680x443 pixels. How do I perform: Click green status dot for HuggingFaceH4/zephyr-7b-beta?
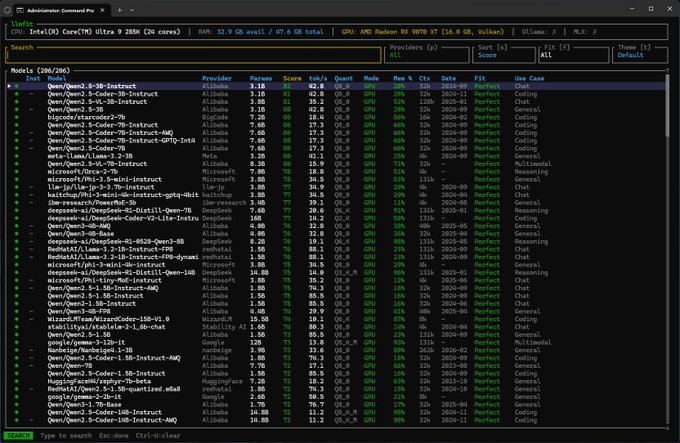coord(17,381)
